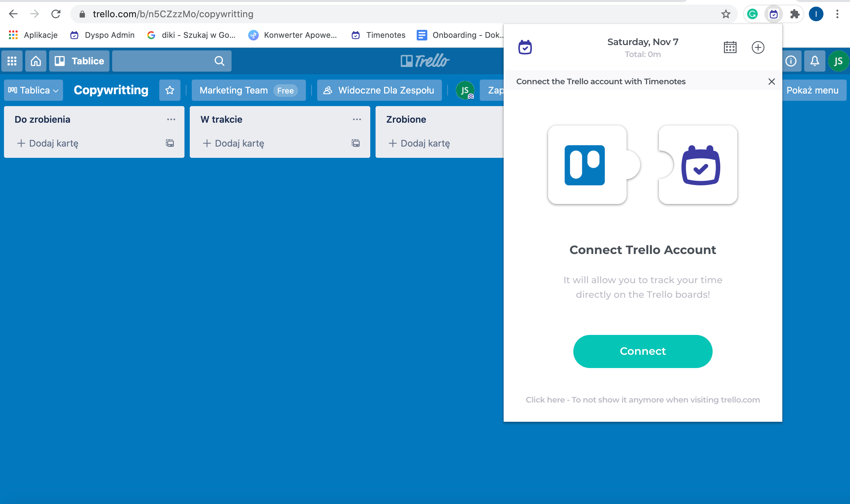Open the Do zrobienia list options menu
850x504 pixels.
pyautogui.click(x=171, y=120)
